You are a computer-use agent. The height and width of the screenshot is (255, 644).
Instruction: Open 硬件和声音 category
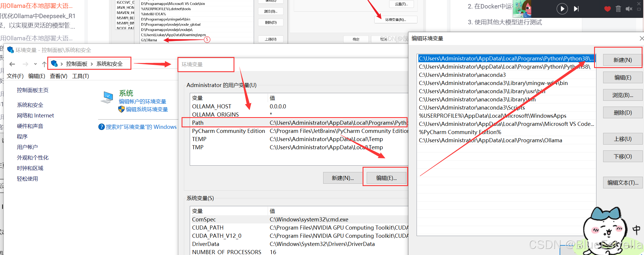click(x=30, y=126)
